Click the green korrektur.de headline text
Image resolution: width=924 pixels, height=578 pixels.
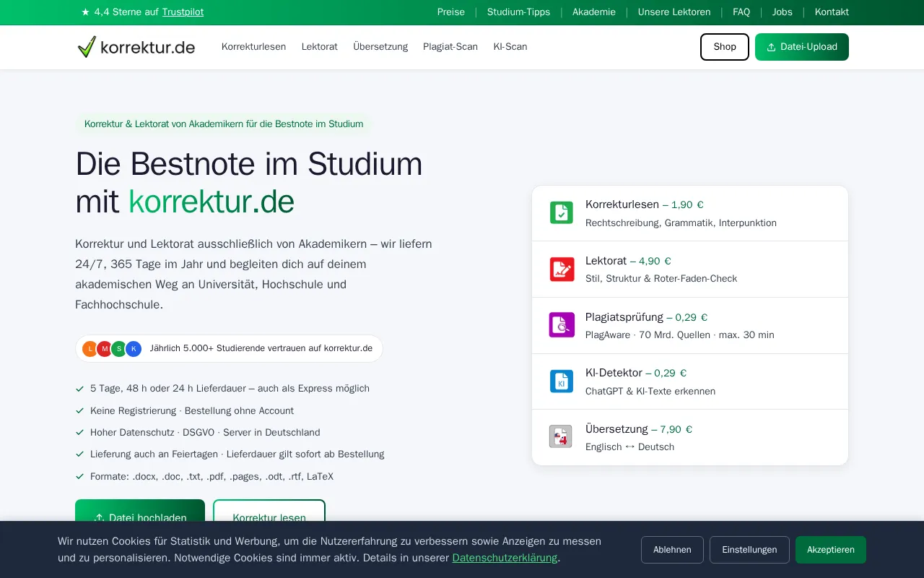pyautogui.click(x=212, y=202)
